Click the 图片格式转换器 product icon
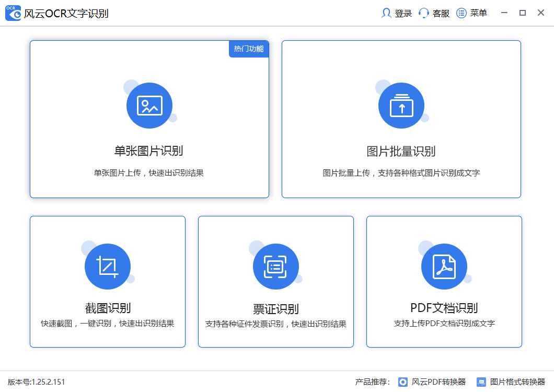Image resolution: width=554 pixels, height=392 pixels. [x=481, y=382]
